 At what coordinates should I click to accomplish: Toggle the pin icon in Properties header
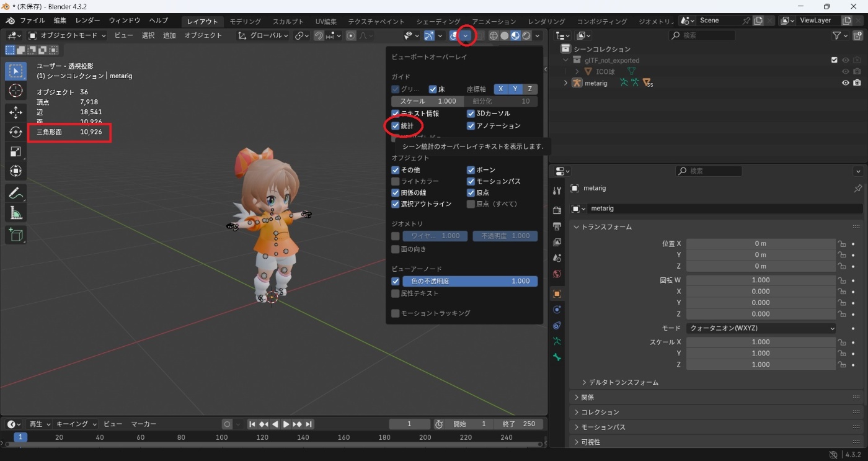tap(858, 188)
